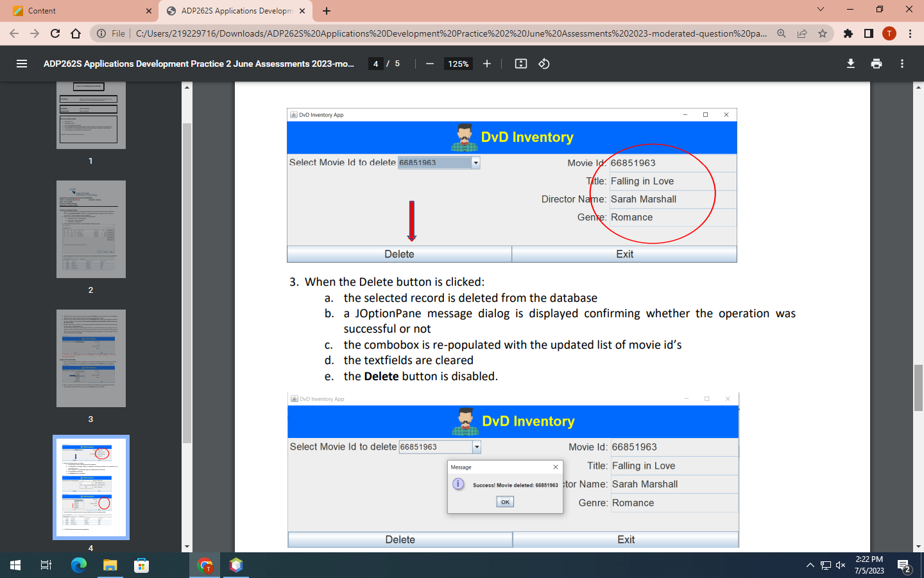Jump to page 3 via its thumbnail
Image resolution: width=924 pixels, height=578 pixels.
click(90, 358)
